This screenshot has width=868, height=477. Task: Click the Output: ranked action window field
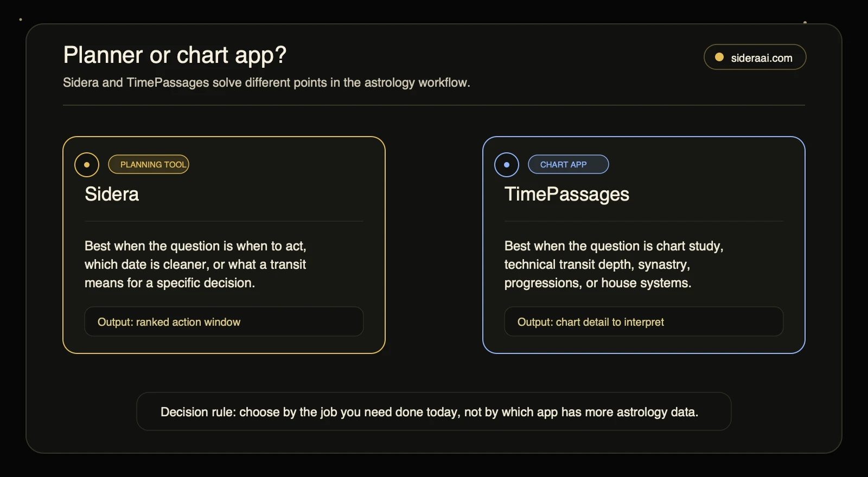click(224, 321)
